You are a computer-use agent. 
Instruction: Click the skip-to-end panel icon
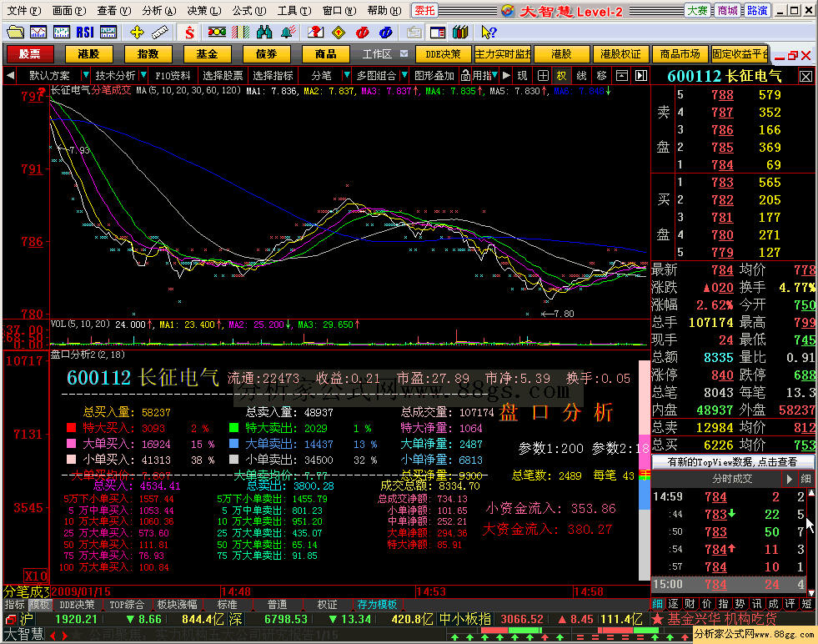click(x=641, y=76)
